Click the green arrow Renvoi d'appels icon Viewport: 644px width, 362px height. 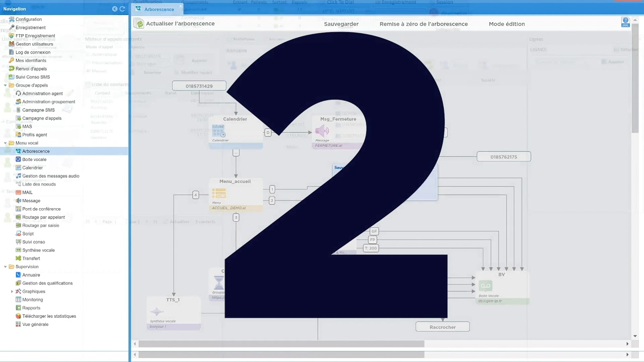pyautogui.click(x=12, y=68)
